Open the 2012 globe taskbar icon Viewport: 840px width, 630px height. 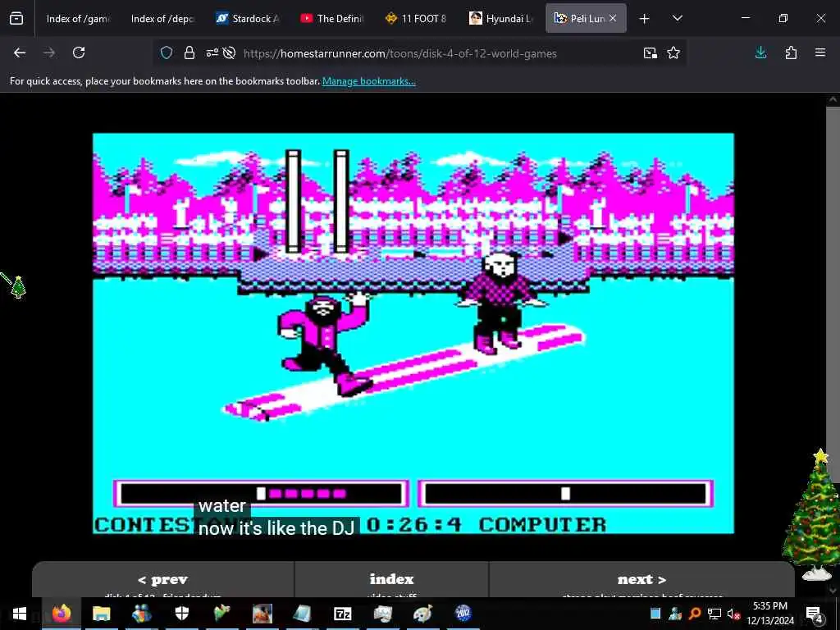[x=463, y=614]
